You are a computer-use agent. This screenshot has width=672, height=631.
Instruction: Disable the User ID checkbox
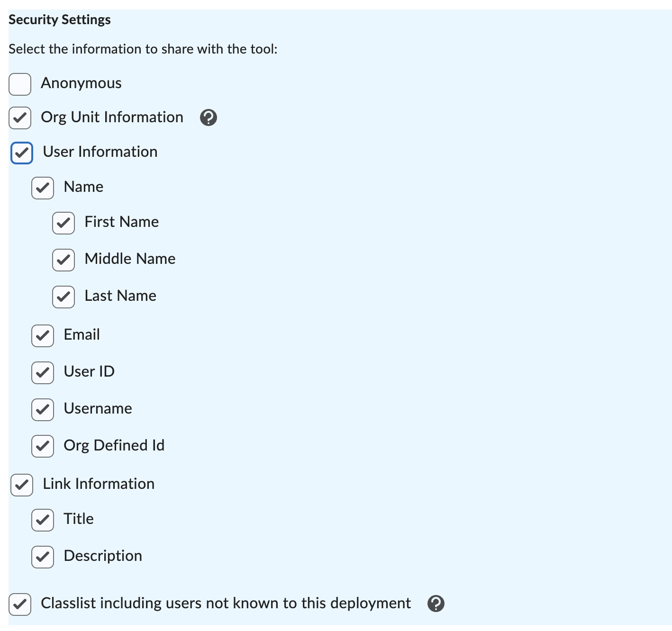point(43,373)
